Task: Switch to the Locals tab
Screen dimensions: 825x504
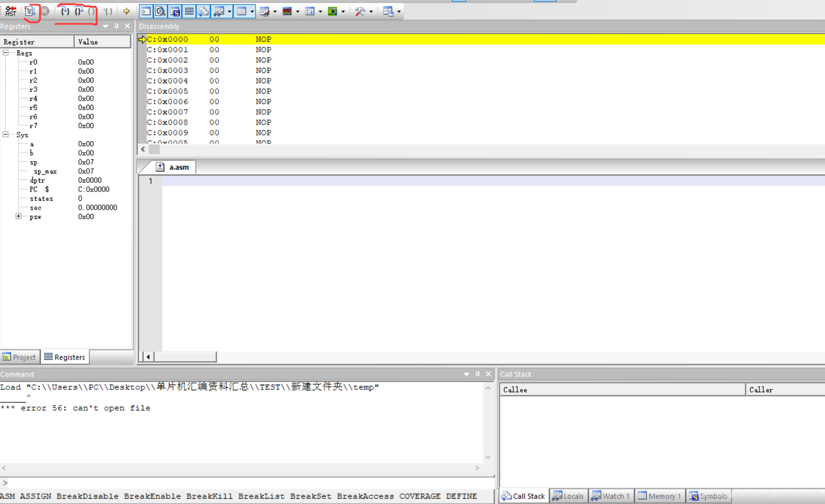Action: tap(568, 496)
